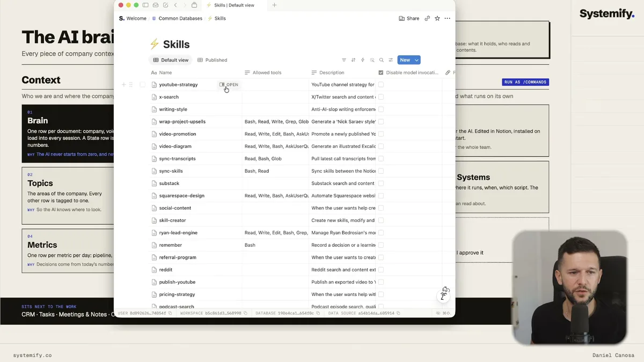Open a new tab with plus icon
This screenshot has height=362, width=644.
tap(274, 5)
